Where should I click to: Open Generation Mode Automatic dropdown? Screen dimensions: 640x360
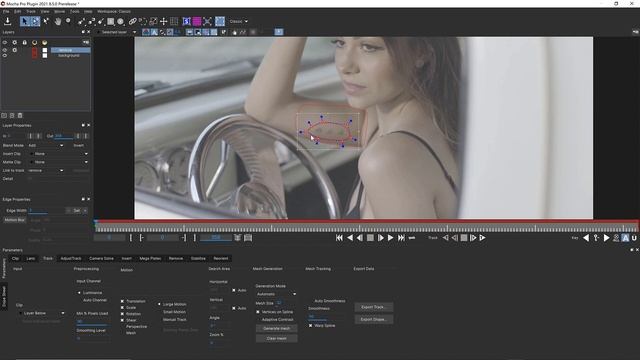click(x=276, y=294)
